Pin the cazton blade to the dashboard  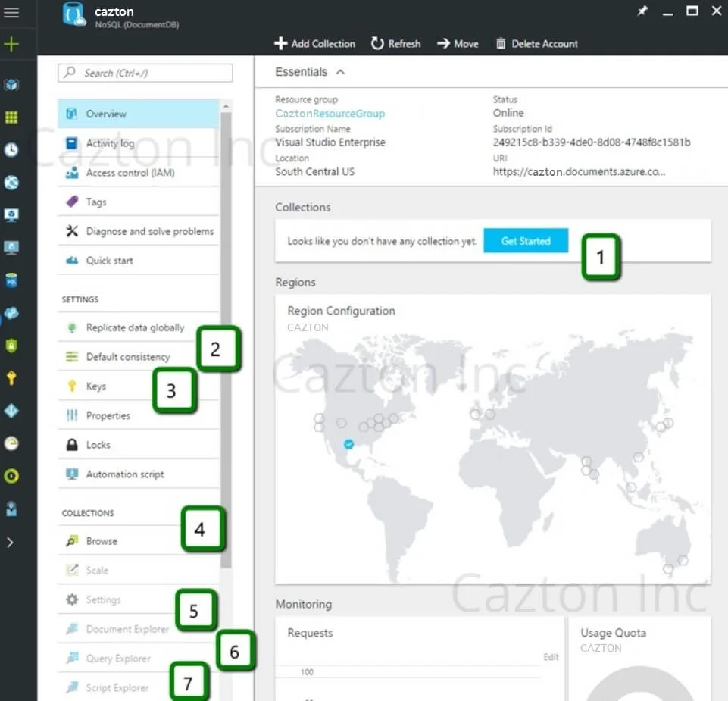(x=642, y=11)
